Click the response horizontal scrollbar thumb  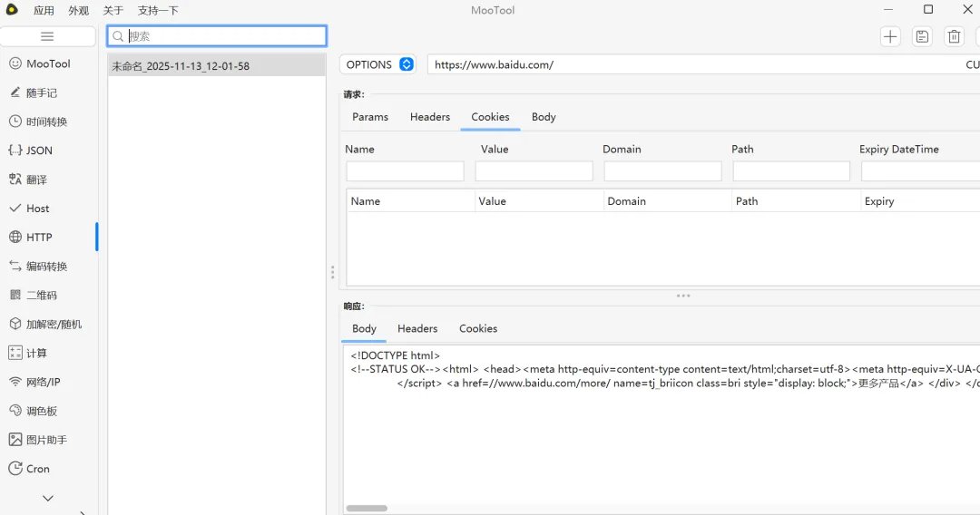pos(367,508)
